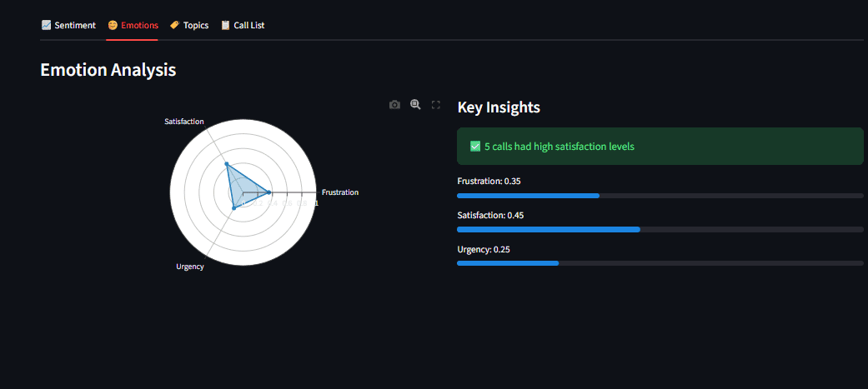Click the zoom magnifier icon above the chart
Viewport: 868px width, 389px height.
tap(415, 105)
